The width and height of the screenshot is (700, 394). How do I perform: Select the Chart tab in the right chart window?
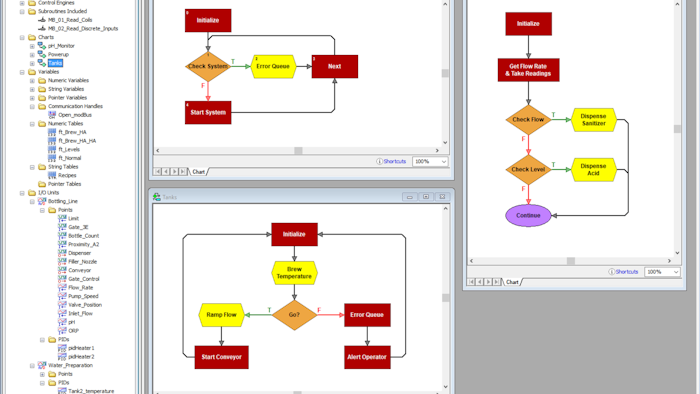click(x=512, y=282)
